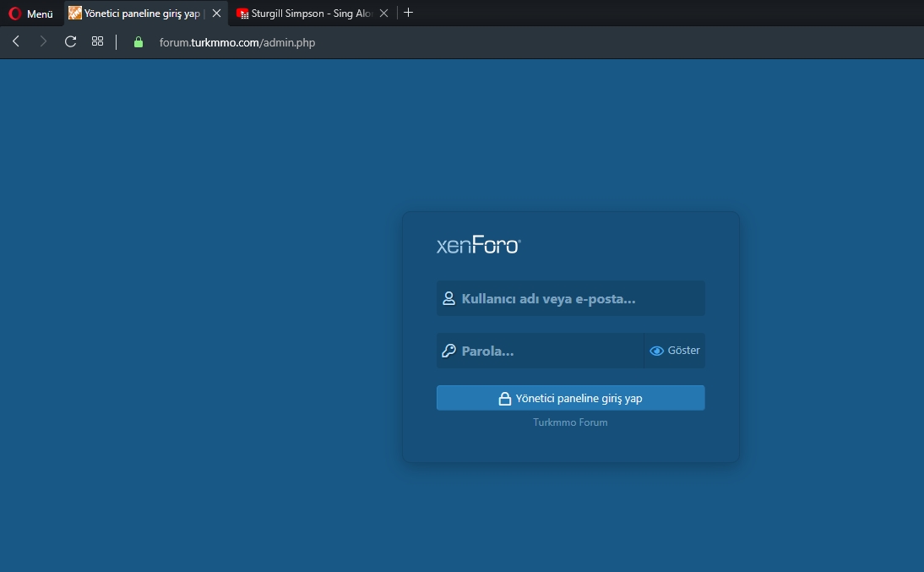Viewport: 924px width, 572px height.
Task: Click the Kullanıcı adı veya e-posta field
Action: point(570,298)
